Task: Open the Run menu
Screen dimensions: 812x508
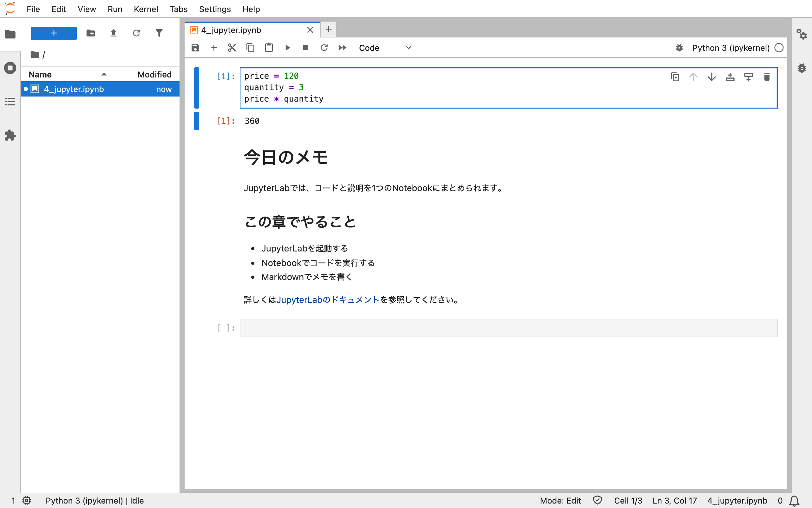Action: pos(115,9)
